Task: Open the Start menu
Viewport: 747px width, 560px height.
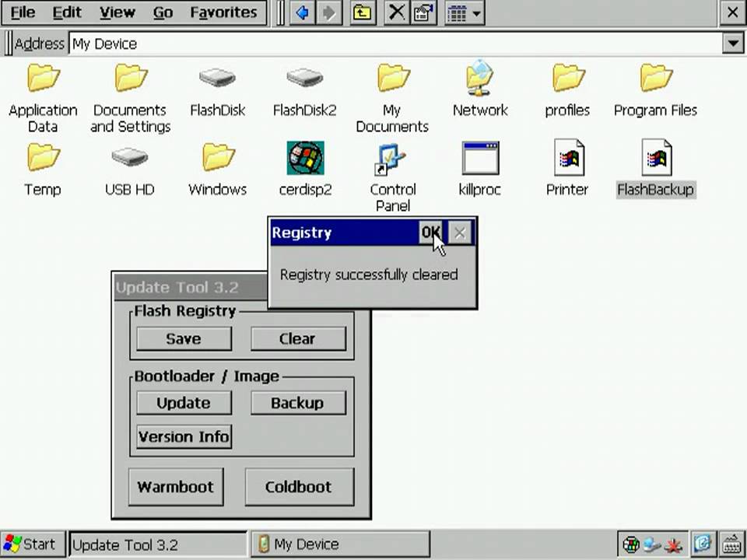Action: [33, 544]
